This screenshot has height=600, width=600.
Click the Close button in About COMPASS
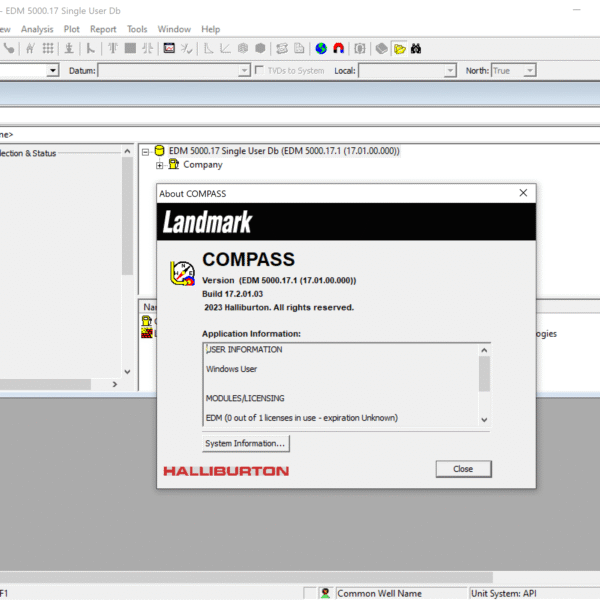pyautogui.click(x=463, y=469)
